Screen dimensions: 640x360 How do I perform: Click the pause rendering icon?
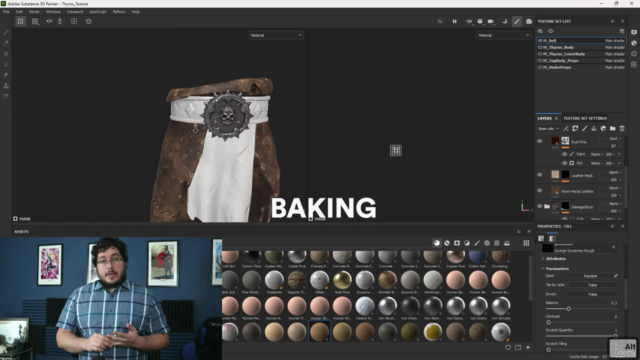coord(454,21)
